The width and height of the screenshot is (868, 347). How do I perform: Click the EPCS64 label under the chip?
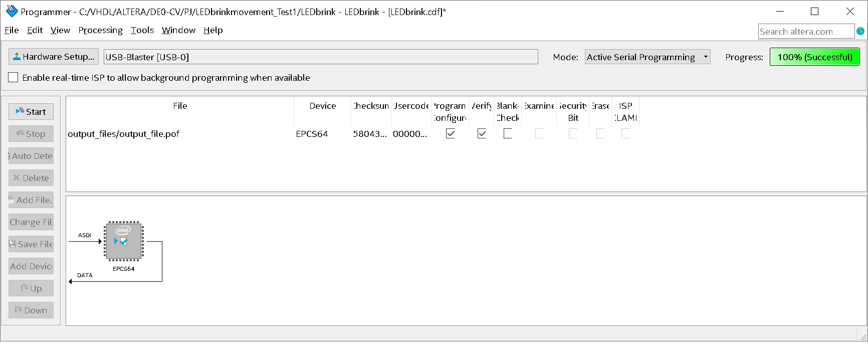(123, 269)
